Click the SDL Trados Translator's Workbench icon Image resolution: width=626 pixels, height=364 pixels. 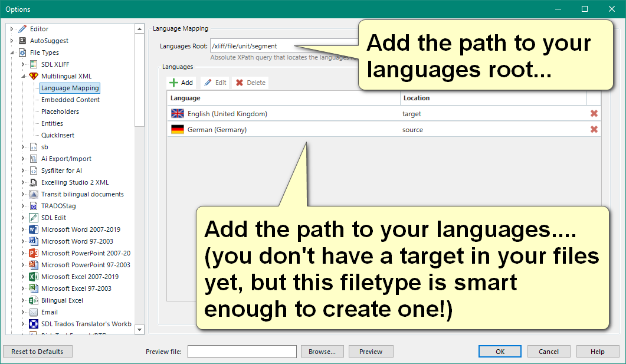click(34, 324)
